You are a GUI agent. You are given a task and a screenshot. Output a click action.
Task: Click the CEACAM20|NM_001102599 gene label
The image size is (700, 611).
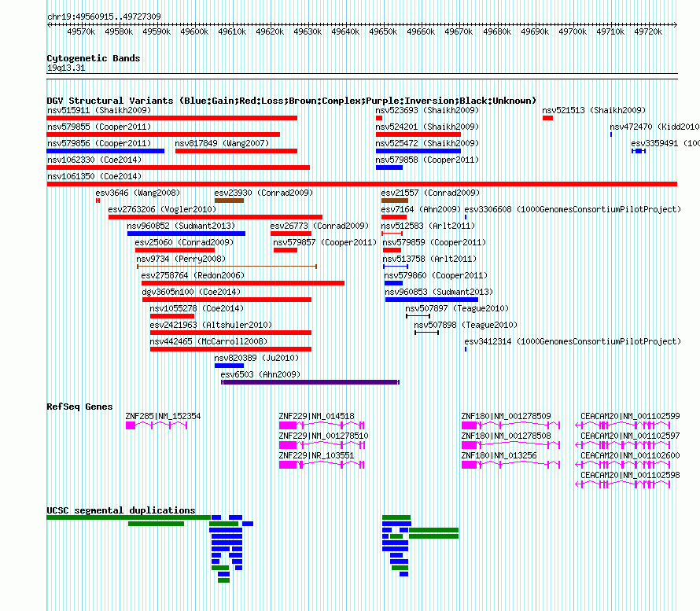[630, 416]
